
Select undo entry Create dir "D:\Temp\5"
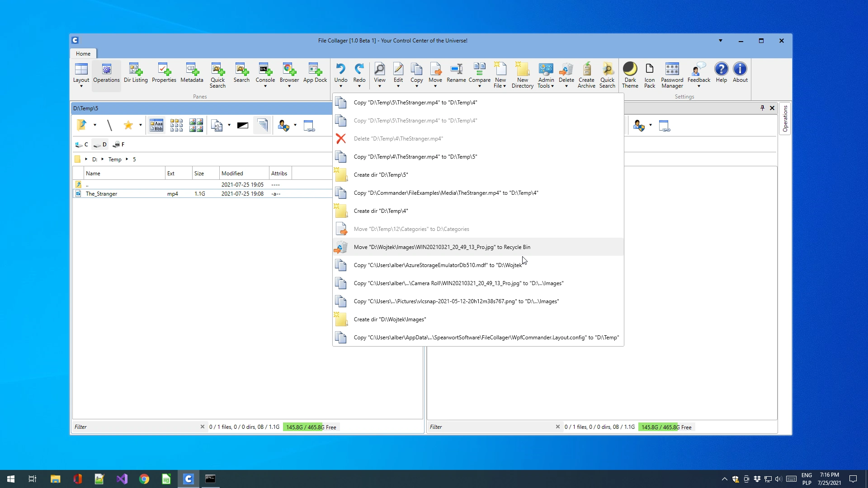click(x=478, y=174)
